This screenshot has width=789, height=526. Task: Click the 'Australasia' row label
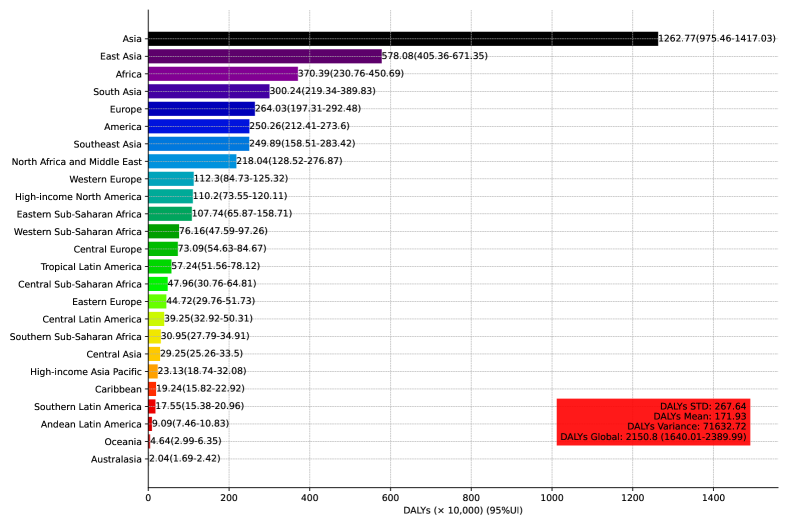pos(116,460)
